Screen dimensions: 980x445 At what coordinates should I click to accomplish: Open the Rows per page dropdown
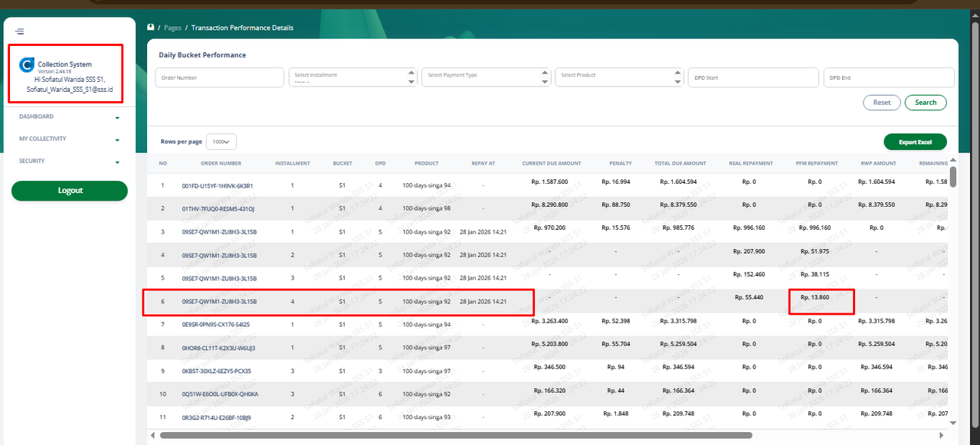click(221, 142)
